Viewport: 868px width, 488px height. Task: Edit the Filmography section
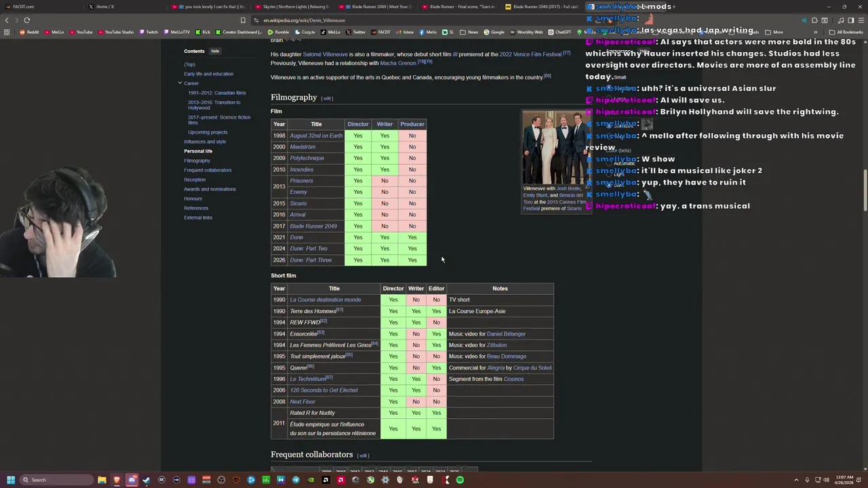(x=327, y=98)
